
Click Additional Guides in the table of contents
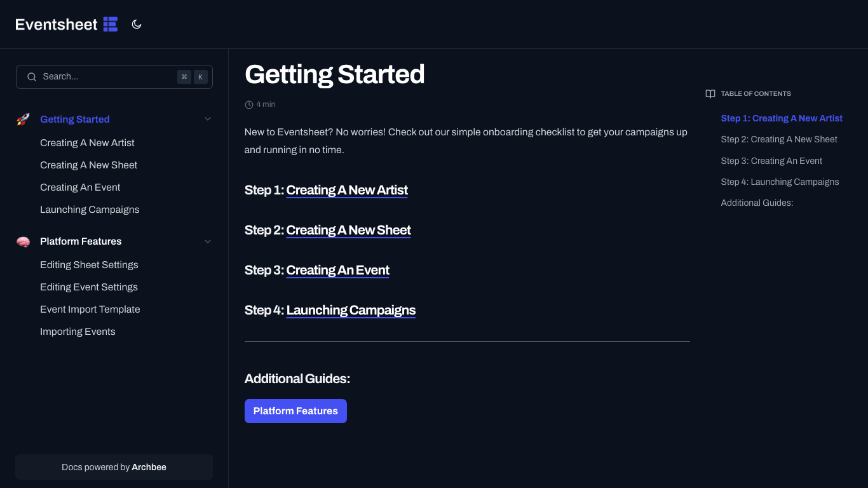coord(757,203)
